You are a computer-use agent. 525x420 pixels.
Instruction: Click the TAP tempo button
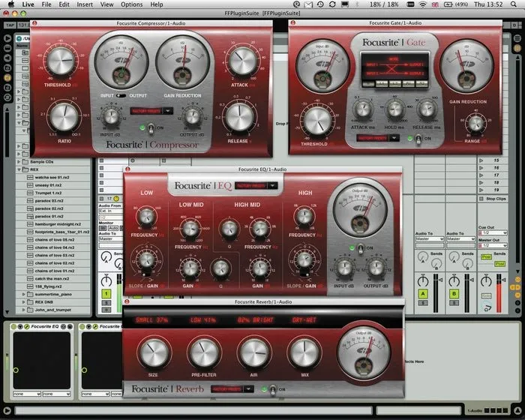(x=9, y=25)
